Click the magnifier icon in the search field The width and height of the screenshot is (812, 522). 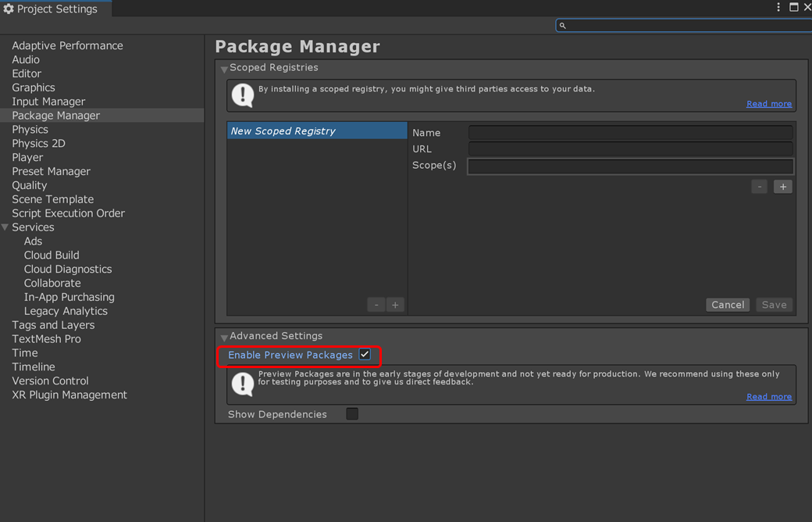pyautogui.click(x=561, y=25)
